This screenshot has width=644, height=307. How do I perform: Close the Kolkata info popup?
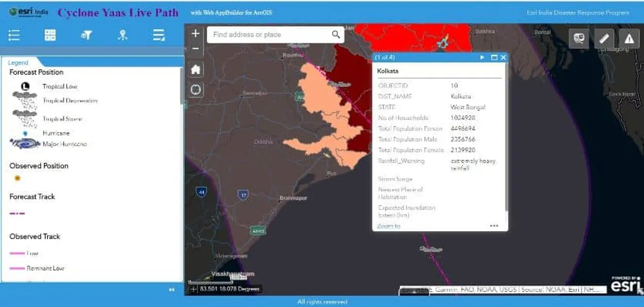503,58
